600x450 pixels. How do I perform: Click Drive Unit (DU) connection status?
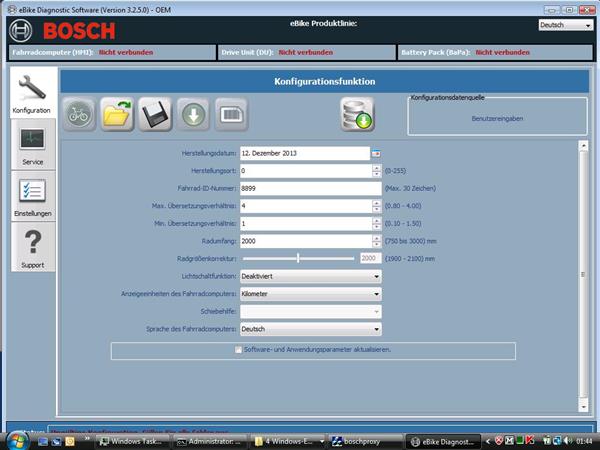click(307, 52)
